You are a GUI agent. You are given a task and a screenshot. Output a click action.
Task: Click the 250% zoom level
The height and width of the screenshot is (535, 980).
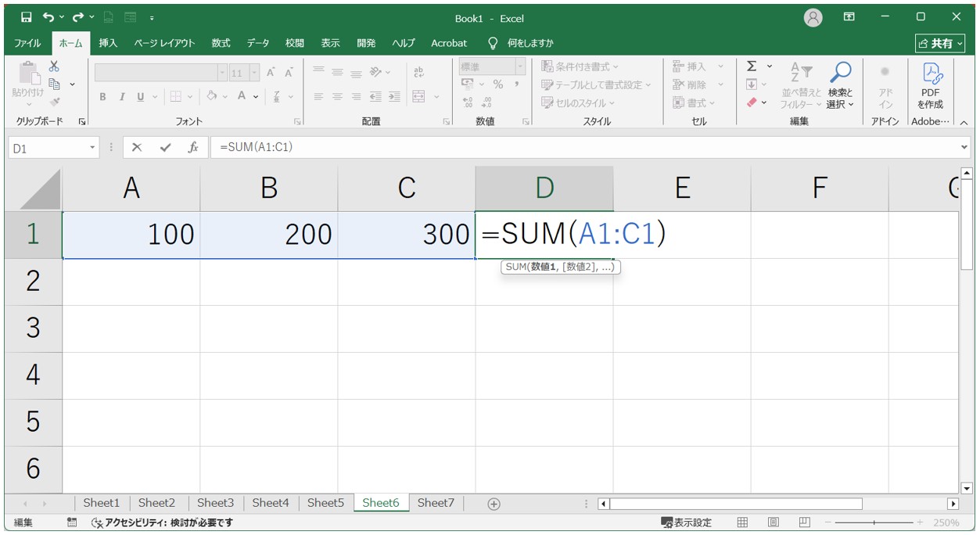(946, 522)
